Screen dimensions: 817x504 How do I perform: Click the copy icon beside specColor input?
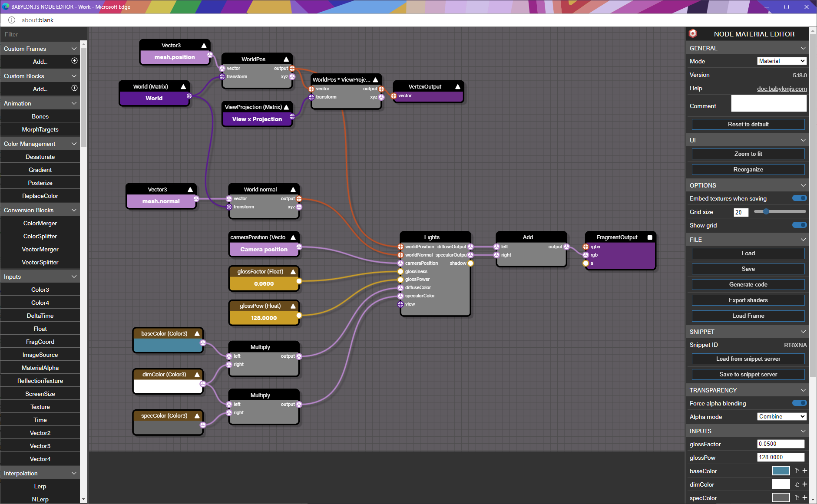tap(797, 498)
